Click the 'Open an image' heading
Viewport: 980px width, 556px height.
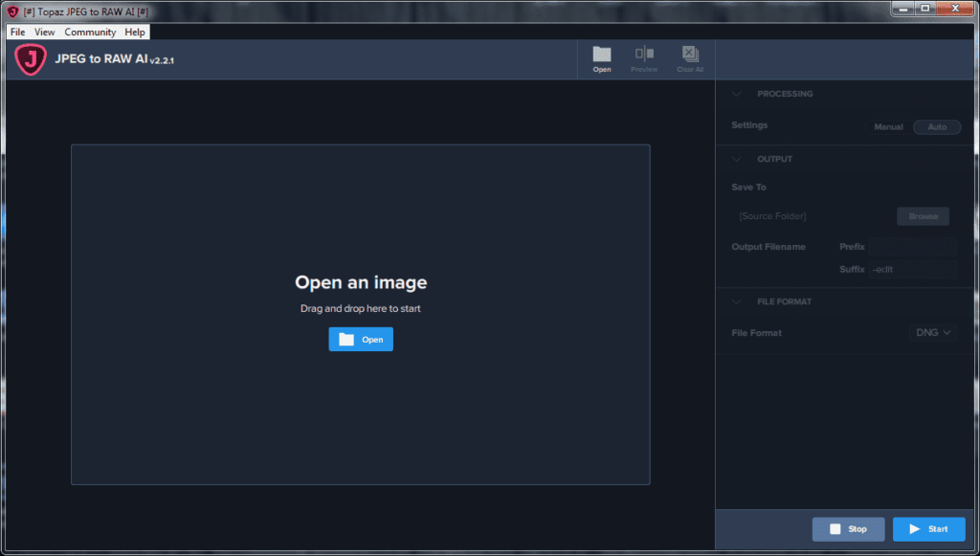click(361, 282)
